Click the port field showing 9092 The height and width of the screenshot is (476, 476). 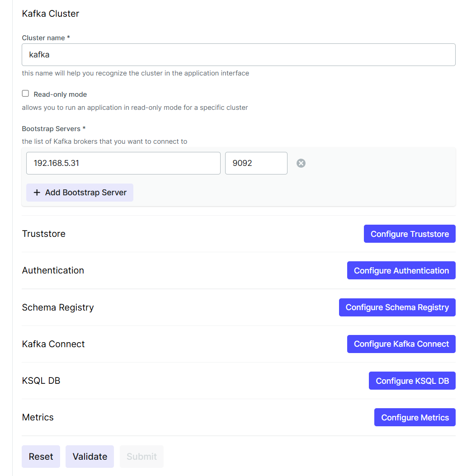point(256,163)
